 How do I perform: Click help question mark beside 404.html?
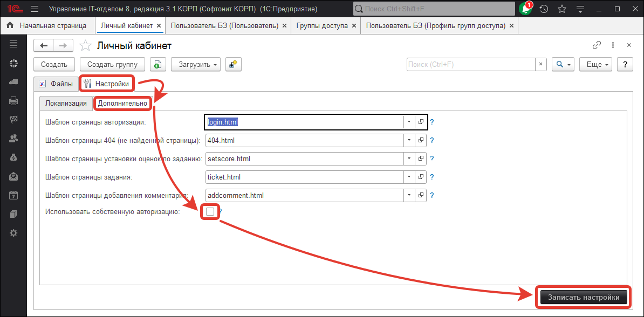432,141
